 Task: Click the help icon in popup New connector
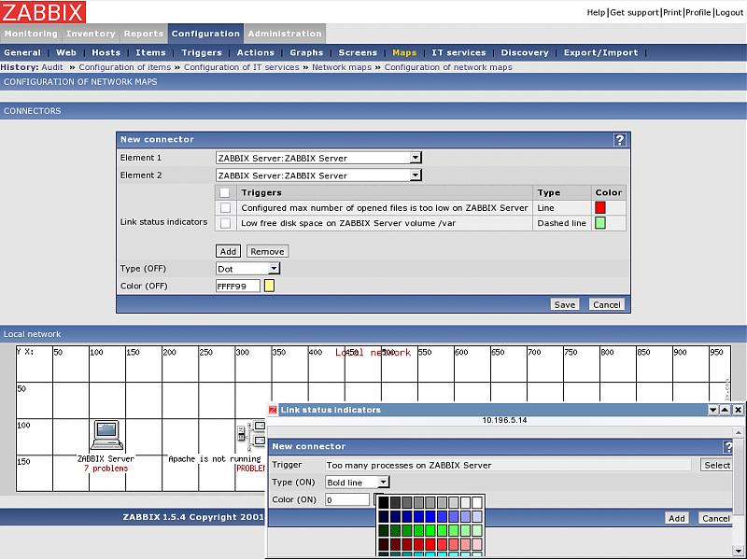coord(729,447)
